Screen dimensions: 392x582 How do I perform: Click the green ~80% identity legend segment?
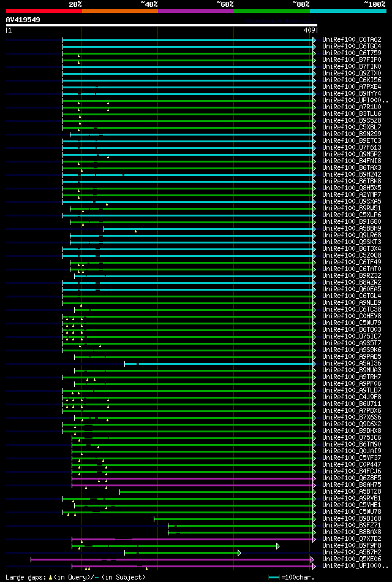click(x=272, y=11)
